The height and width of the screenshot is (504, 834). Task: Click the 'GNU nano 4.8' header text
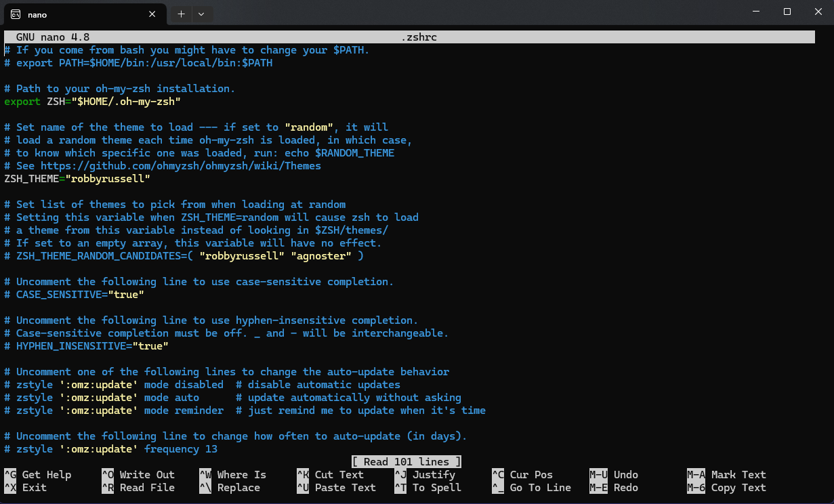pyautogui.click(x=53, y=37)
